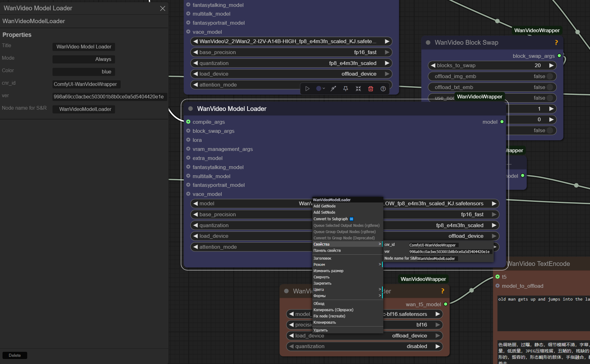The image size is (590, 364).
Task: Choose Клонировать from the context menu
Action: click(348, 322)
